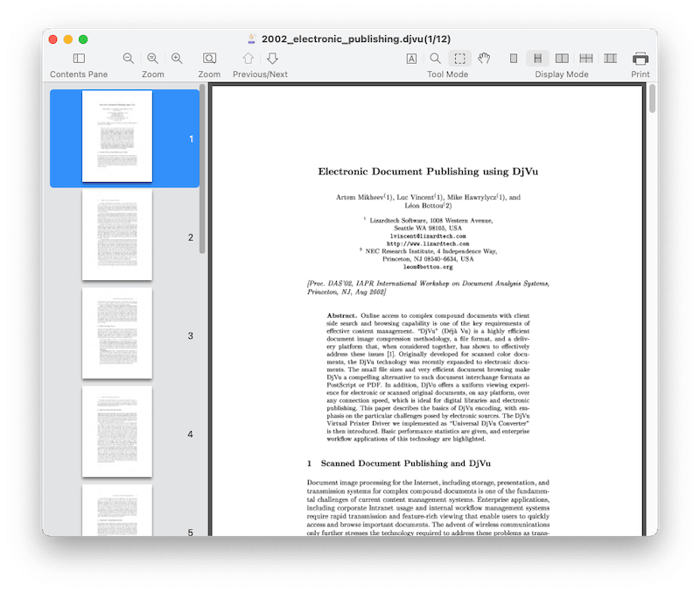This screenshot has height=592, width=700.
Task: Click the zoom to fit icon
Action: [209, 59]
